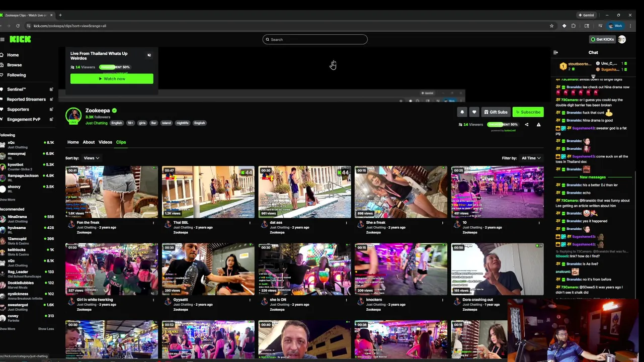
Task: Open the Just Chatting category link
Action: 96,123
